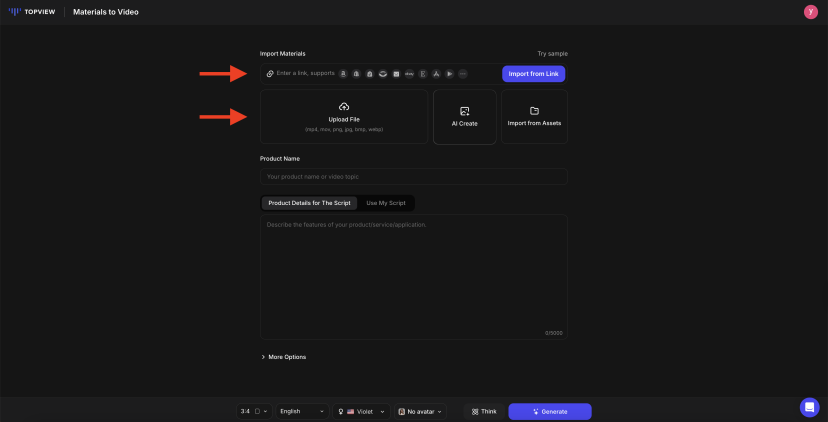Viewport: 828px width, 422px height.
Task: Select Product Details for The Script tab
Action: 308,203
